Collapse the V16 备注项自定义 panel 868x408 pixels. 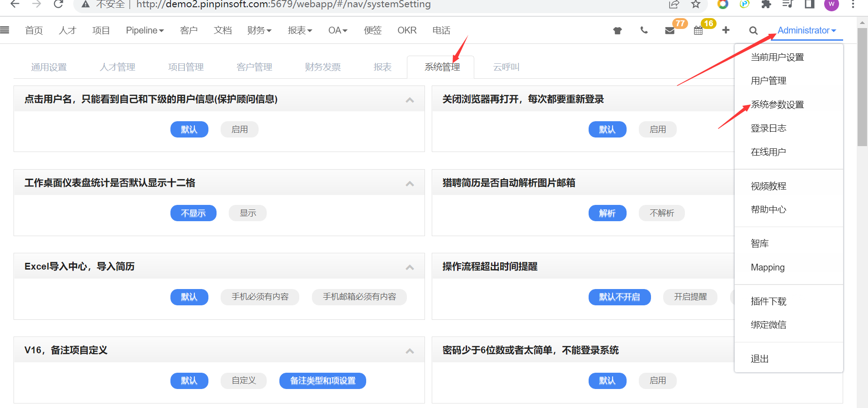pos(410,351)
